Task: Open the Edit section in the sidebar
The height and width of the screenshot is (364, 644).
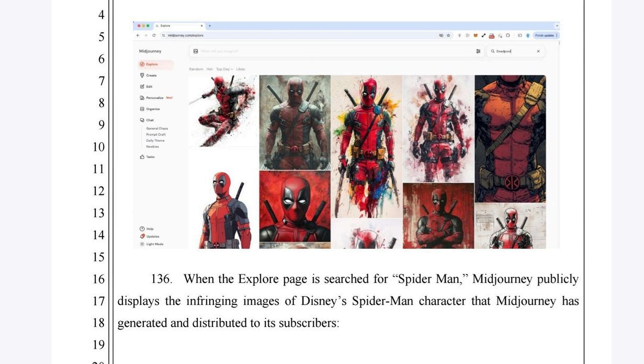Action: pyautogui.click(x=146, y=86)
